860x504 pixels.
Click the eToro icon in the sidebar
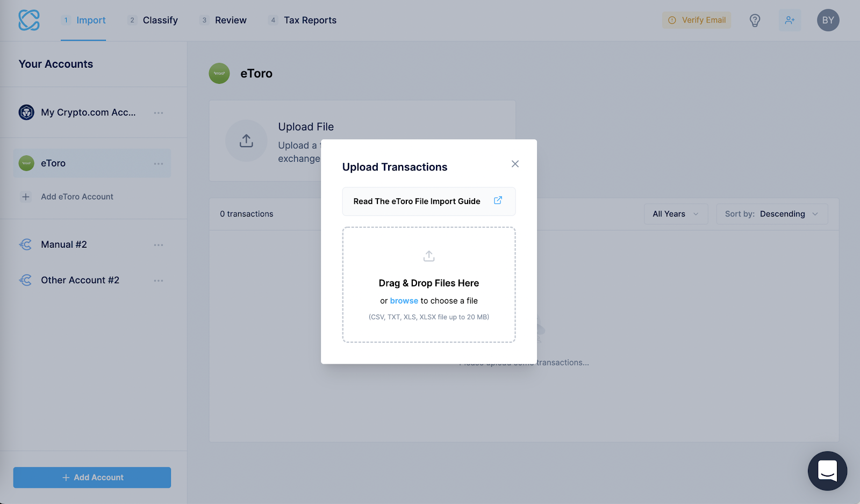tap(26, 163)
